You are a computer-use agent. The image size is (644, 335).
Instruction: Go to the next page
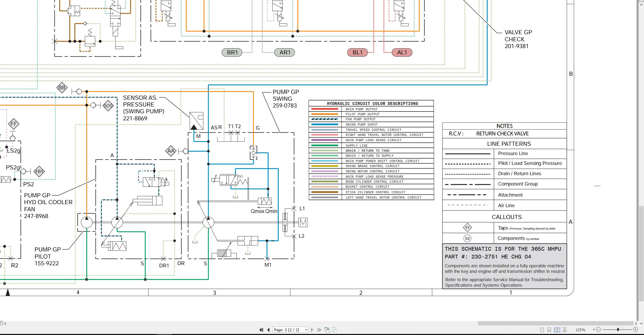pyautogui.click(x=312, y=330)
